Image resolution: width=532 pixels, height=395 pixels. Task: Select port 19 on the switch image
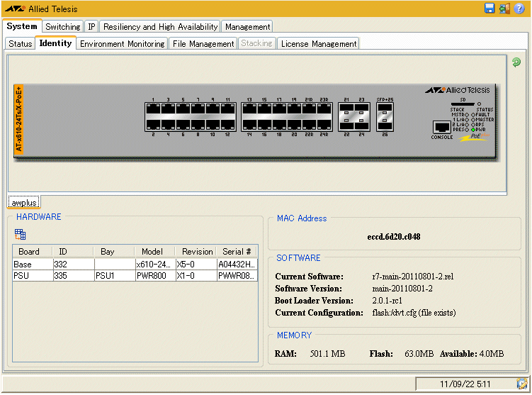294,109
